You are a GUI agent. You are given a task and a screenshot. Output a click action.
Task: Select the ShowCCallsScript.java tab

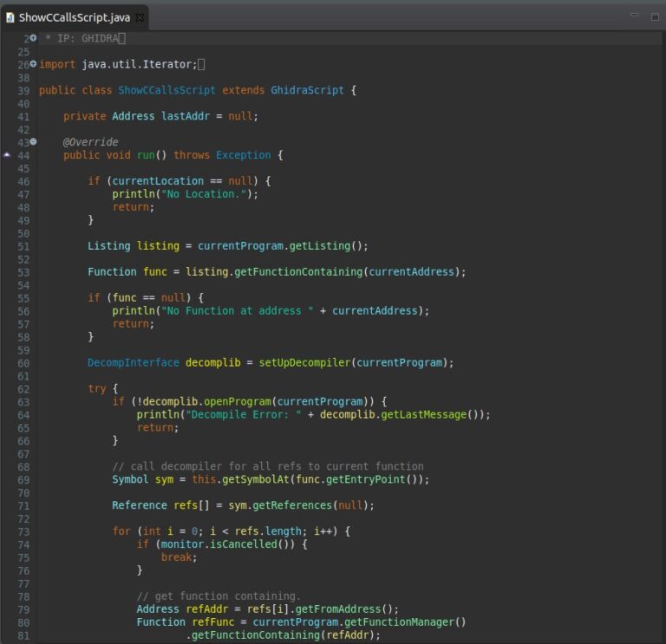click(x=74, y=17)
